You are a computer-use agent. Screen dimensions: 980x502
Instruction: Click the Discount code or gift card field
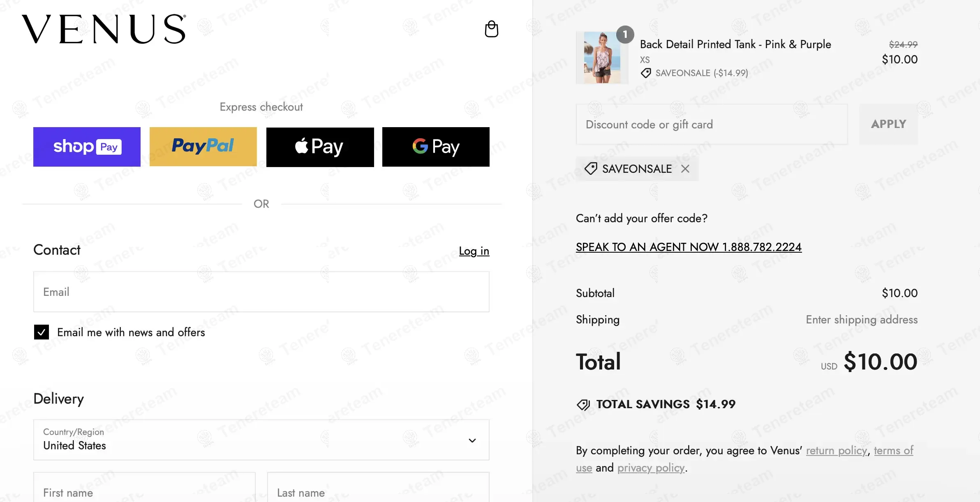(712, 124)
